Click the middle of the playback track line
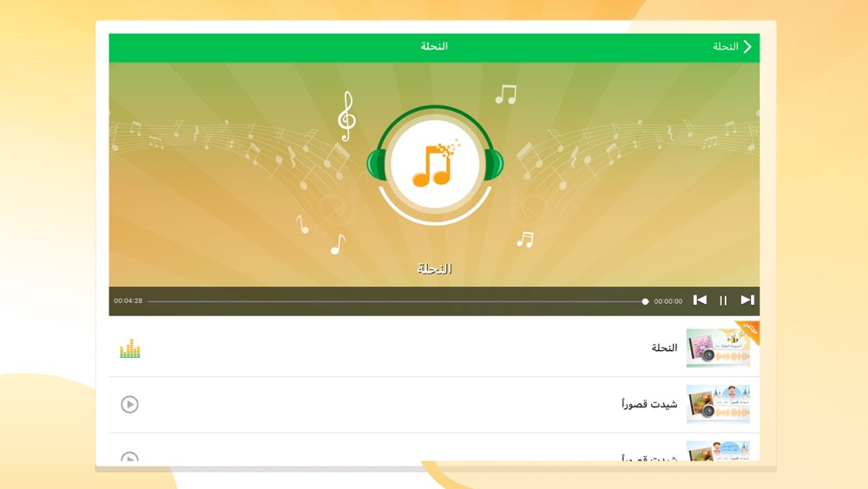 [x=397, y=301]
